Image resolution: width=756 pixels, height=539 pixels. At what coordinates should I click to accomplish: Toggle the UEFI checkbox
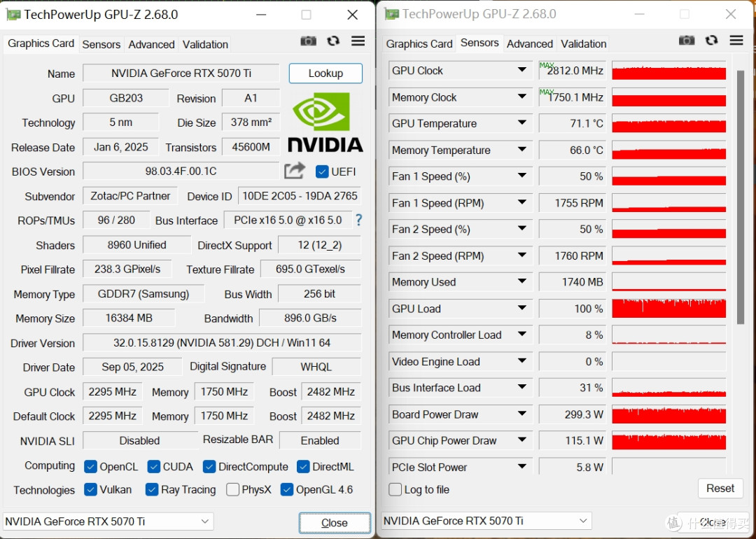[321, 171]
